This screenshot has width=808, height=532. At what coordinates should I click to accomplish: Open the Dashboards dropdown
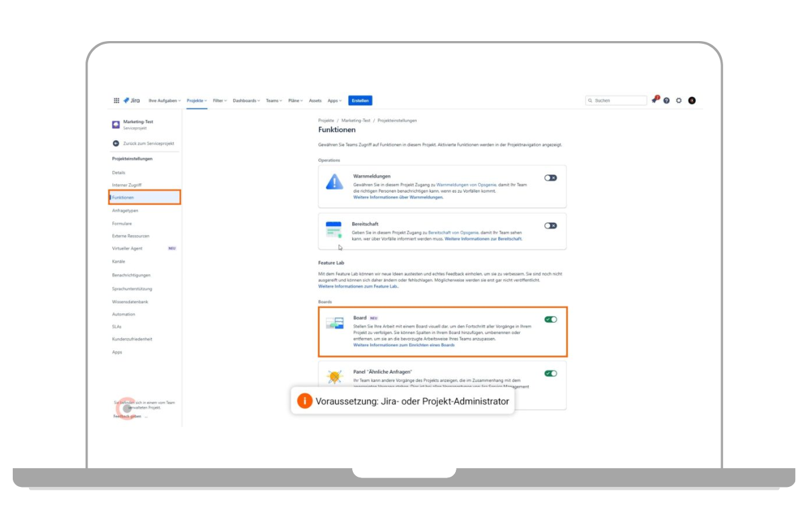tap(246, 100)
